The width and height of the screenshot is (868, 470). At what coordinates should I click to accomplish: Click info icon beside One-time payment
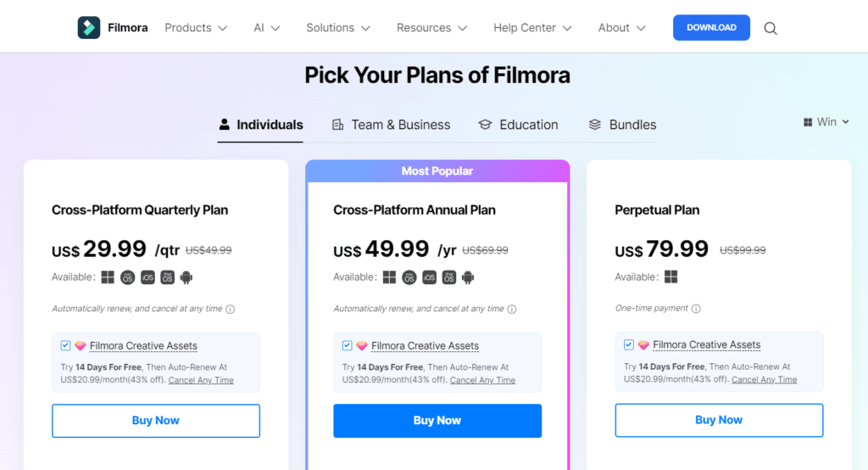696,309
